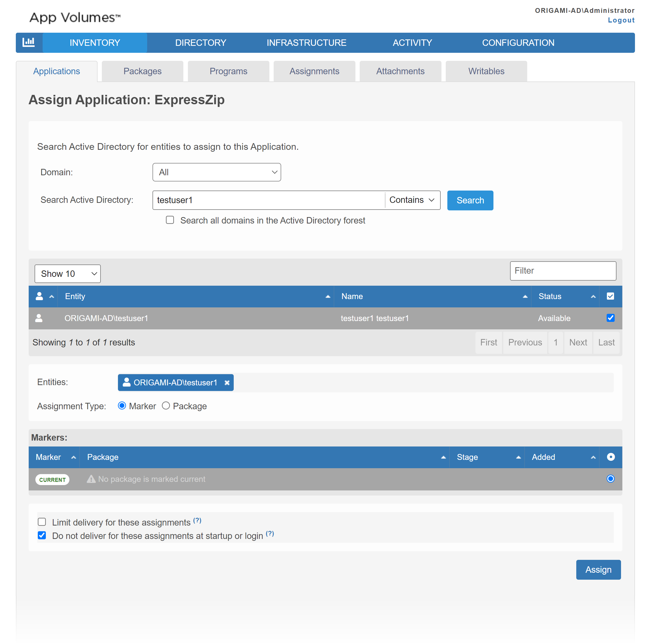Viewport: 654px width, 644px height.
Task: Switch to the Programs tab
Action: point(228,71)
